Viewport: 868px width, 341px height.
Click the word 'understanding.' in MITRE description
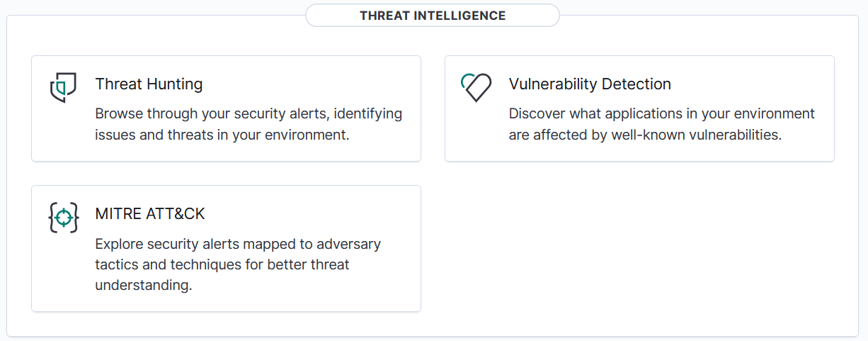point(144,286)
